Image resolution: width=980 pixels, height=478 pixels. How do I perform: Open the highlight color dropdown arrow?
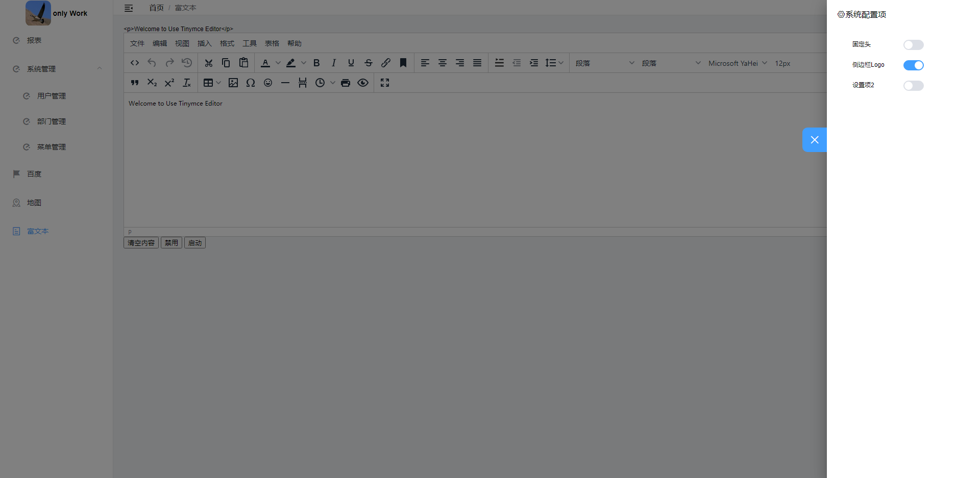304,63
